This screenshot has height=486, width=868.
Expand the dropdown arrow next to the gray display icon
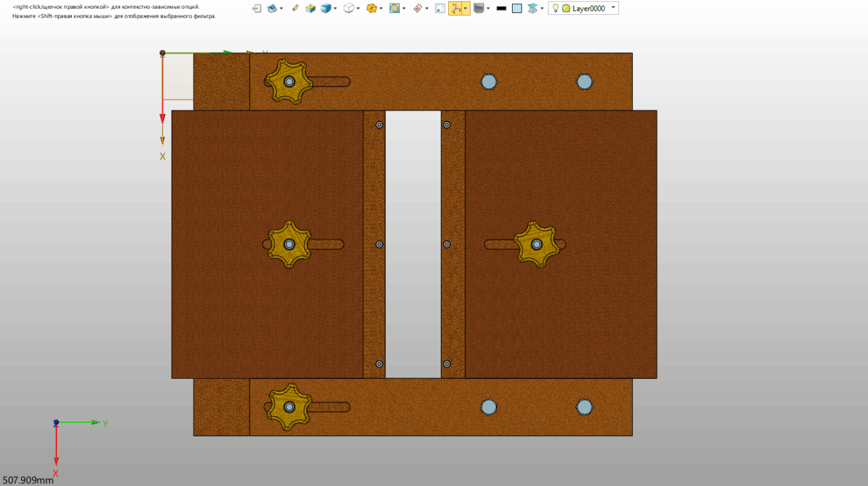click(x=488, y=8)
